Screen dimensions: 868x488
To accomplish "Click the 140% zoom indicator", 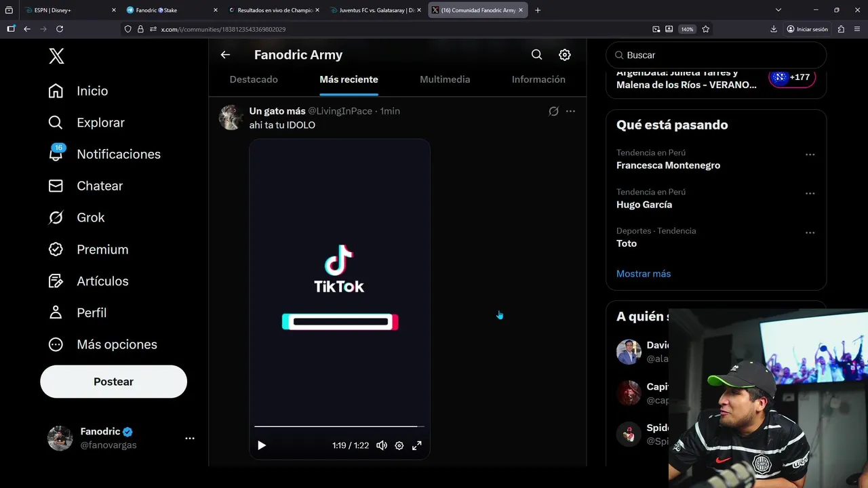I will pyautogui.click(x=688, y=29).
